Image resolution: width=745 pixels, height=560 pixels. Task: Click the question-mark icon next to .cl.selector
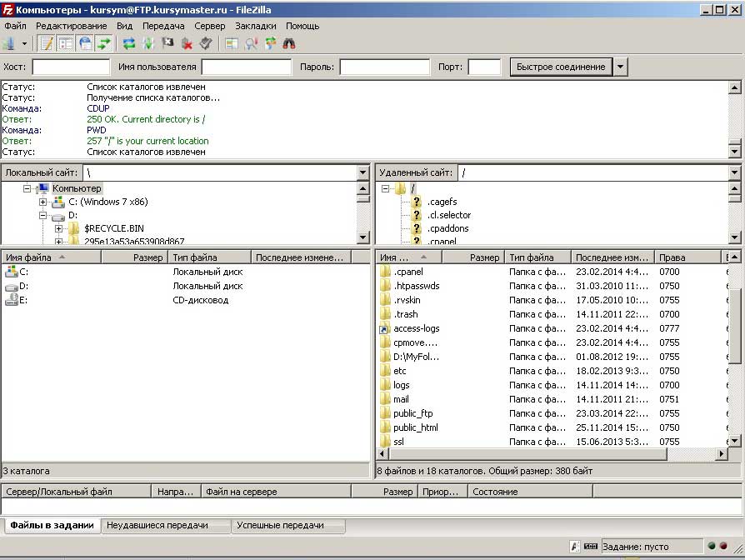(x=417, y=215)
